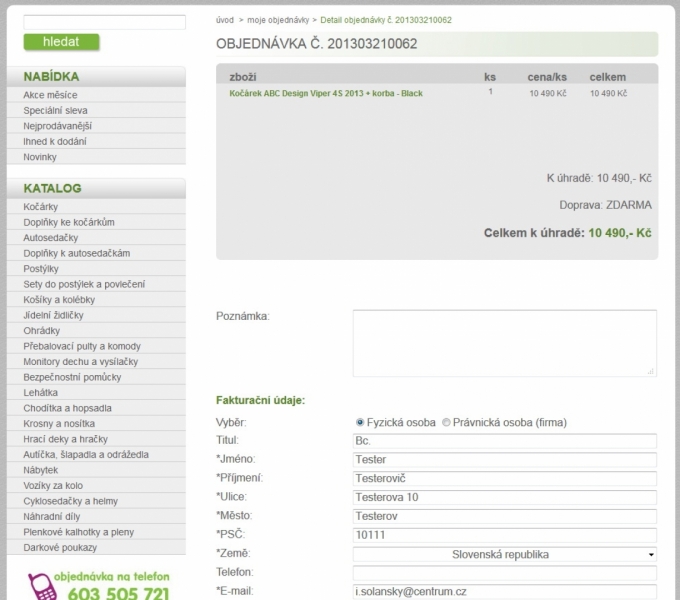Open Bezpečnostní pomůcky category
Viewport: 680px width, 600px height.
72,377
